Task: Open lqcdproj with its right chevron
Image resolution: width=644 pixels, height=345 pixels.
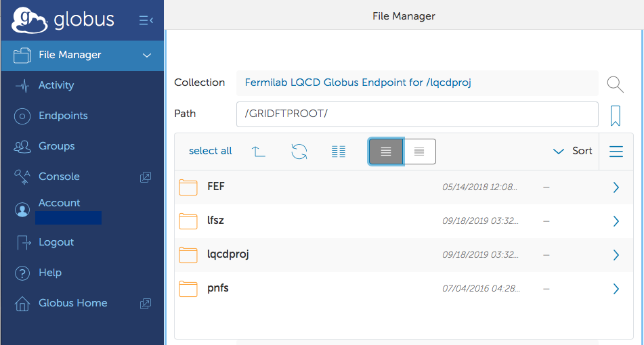Action: 616,255
